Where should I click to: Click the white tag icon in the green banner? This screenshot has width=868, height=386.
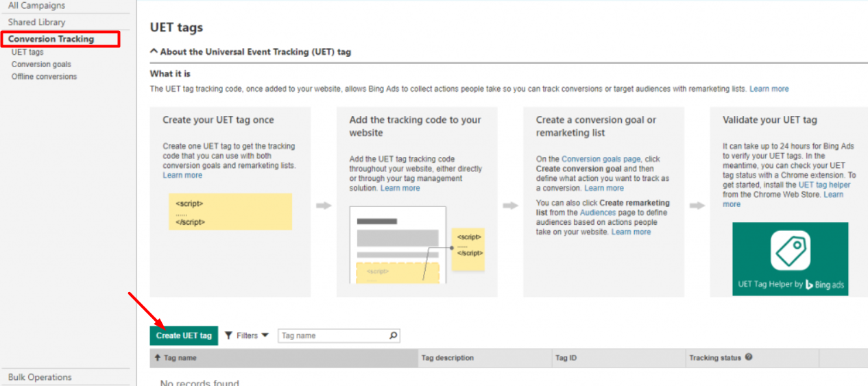tap(790, 251)
